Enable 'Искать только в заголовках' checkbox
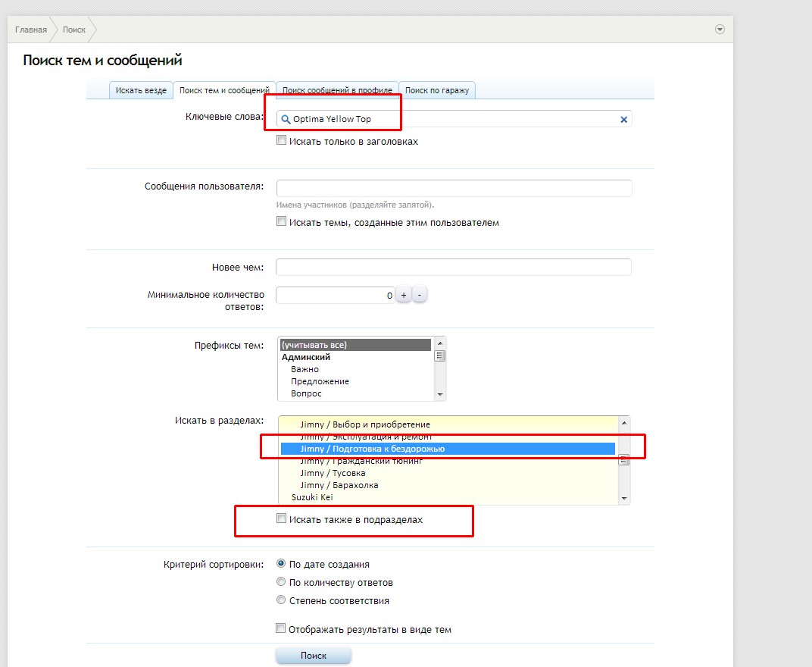This screenshot has width=812, height=667. click(282, 141)
